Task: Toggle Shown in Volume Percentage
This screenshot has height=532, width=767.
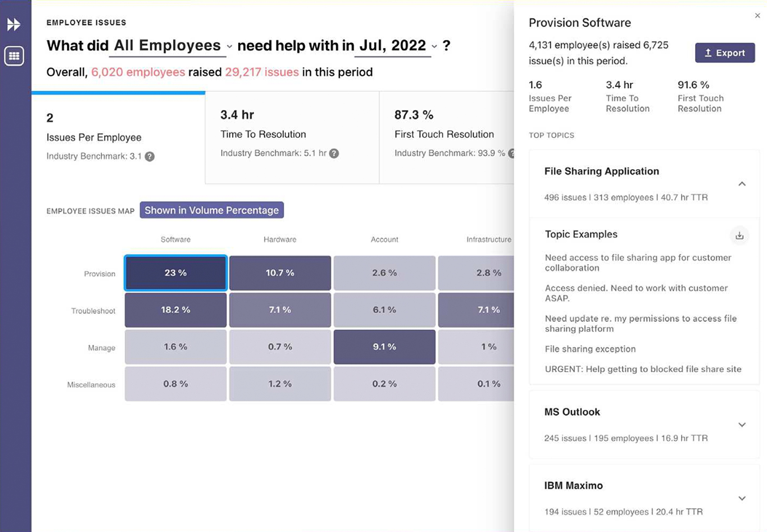Action: point(211,210)
